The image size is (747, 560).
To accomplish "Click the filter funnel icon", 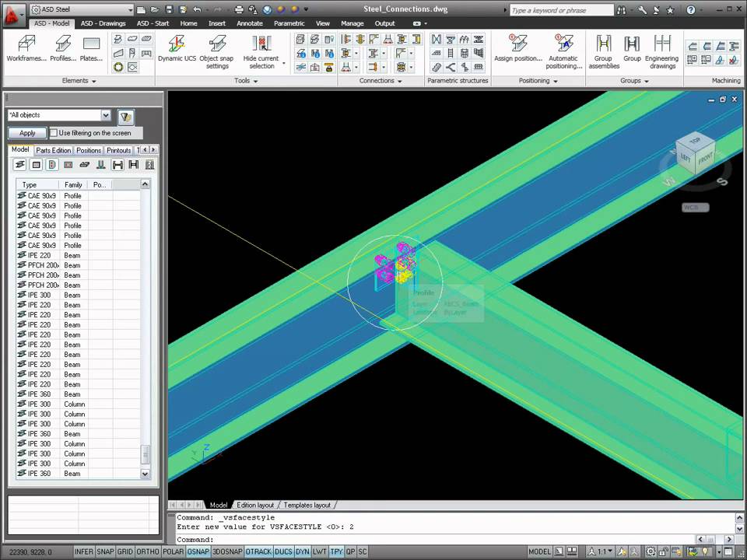I will point(126,117).
